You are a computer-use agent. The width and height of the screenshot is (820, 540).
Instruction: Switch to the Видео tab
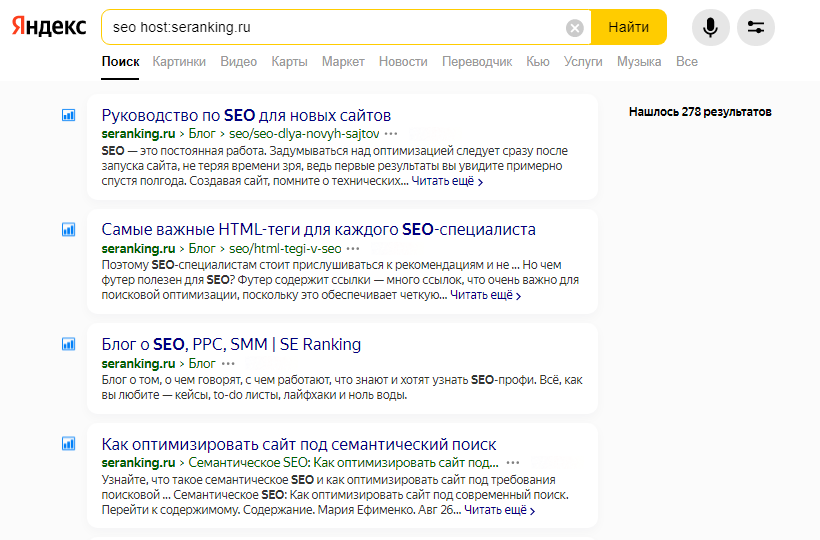(x=238, y=62)
